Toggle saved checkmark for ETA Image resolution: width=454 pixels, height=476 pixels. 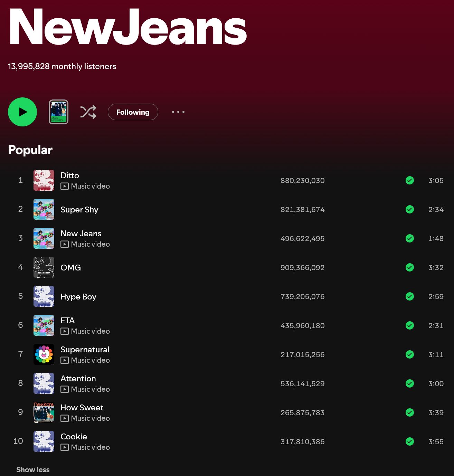pyautogui.click(x=410, y=325)
